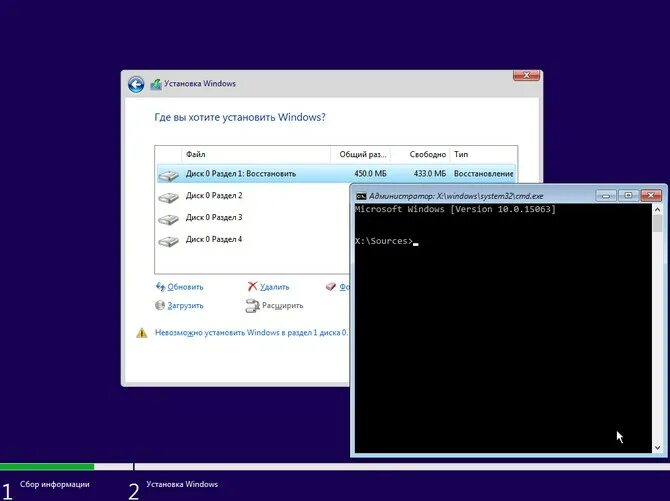Click the cmd.exe title bar icon
This screenshot has height=501, width=670.
pos(361,196)
